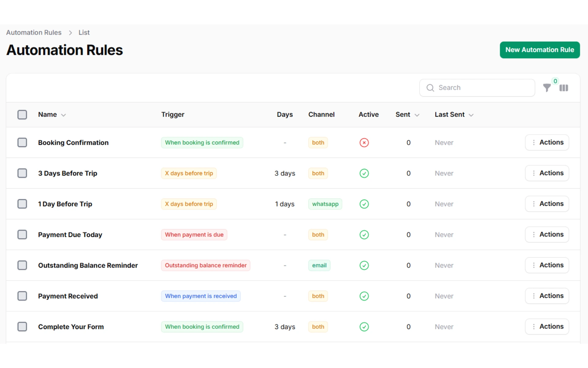Click the Automation Rules breadcrumb
The height and width of the screenshot is (368, 588).
pos(33,32)
